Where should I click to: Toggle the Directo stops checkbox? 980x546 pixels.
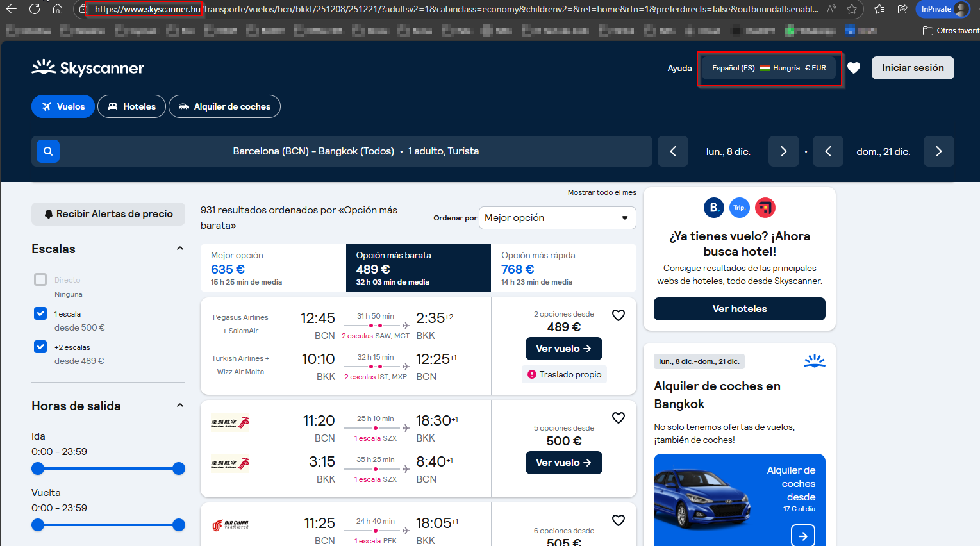(40, 279)
